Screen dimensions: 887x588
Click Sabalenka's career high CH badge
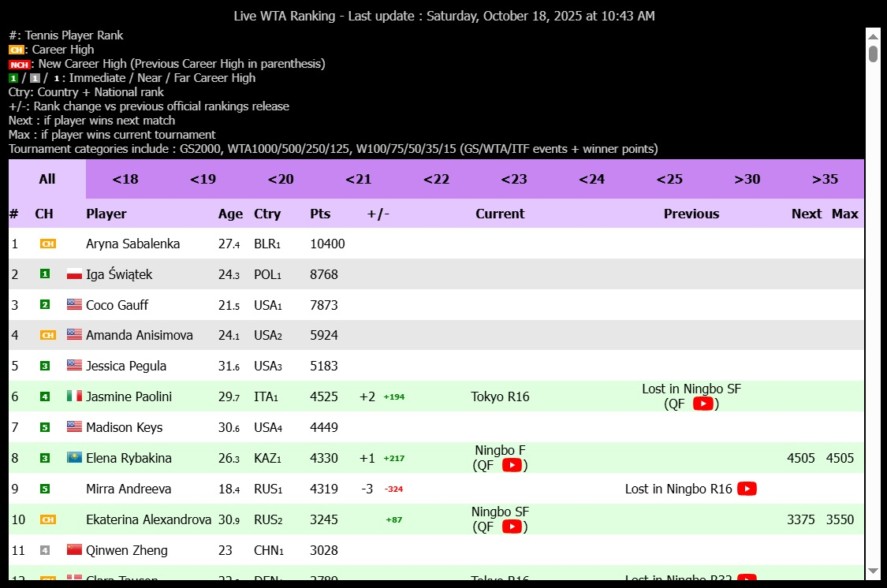pyautogui.click(x=48, y=244)
